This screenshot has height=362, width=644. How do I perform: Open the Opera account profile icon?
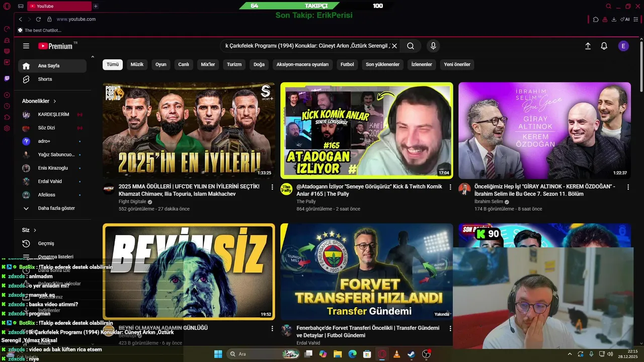coord(605,19)
